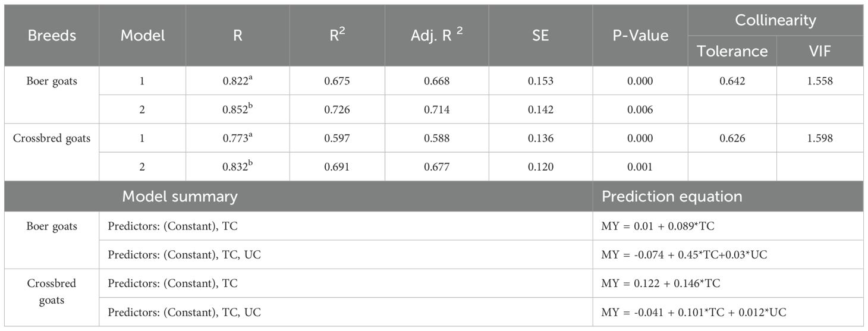Image resolution: width=868 pixels, height=331 pixels.
Task: Select the Tolerance subheader
Action: [x=732, y=51]
